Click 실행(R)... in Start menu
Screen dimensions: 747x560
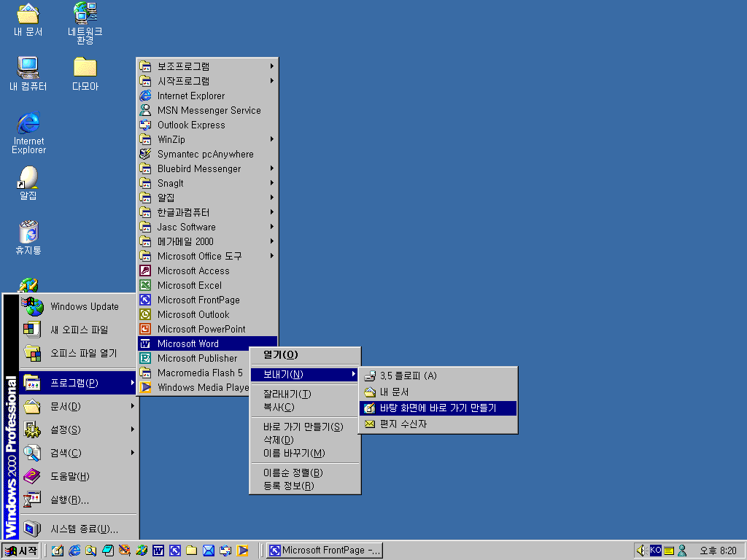(79, 499)
